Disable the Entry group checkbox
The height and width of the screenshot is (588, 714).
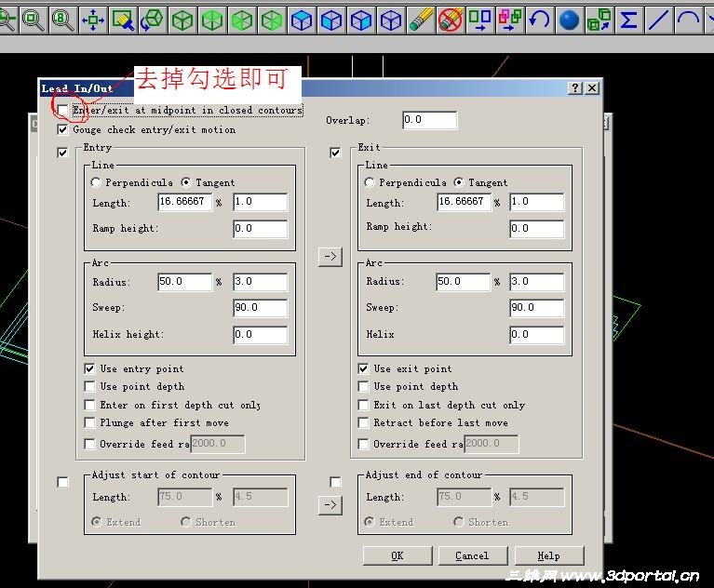tap(63, 153)
